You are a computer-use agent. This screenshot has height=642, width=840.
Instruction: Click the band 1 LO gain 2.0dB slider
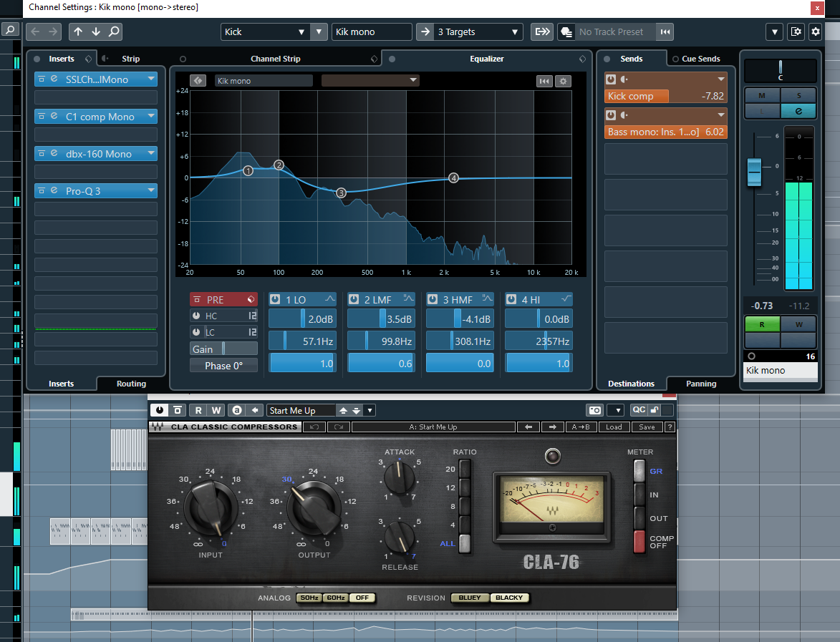pyautogui.click(x=302, y=319)
